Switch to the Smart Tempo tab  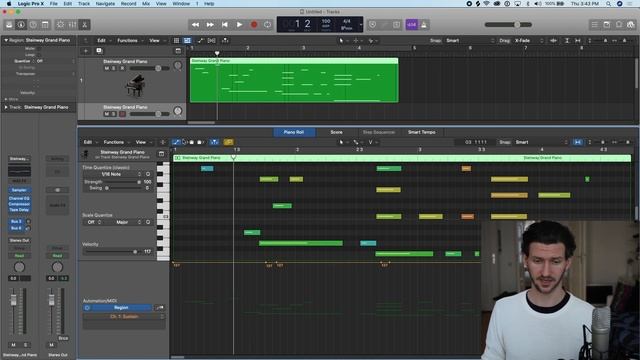tap(422, 132)
